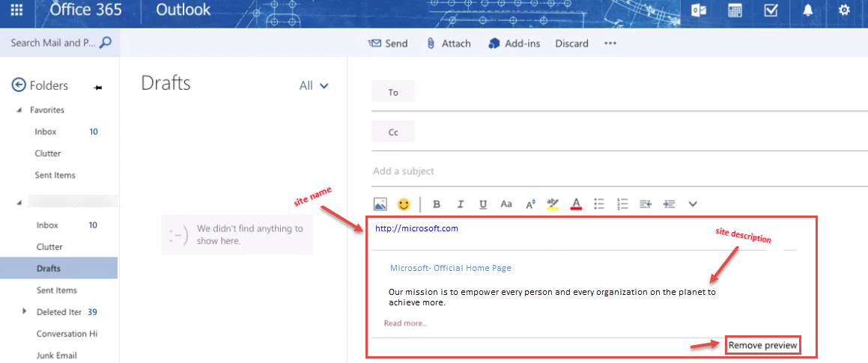Open more actions ellipsis menu
This screenshot has height=363, width=868.
coord(610,43)
